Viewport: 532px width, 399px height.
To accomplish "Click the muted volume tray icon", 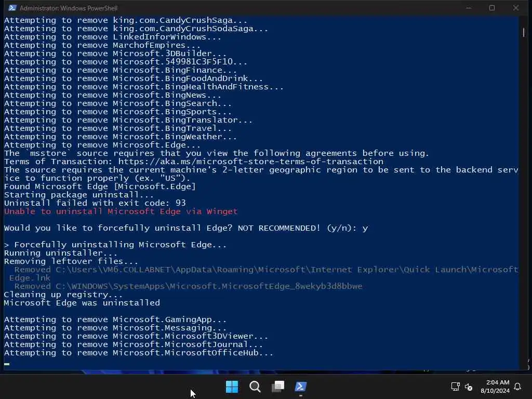I will 469,387.
